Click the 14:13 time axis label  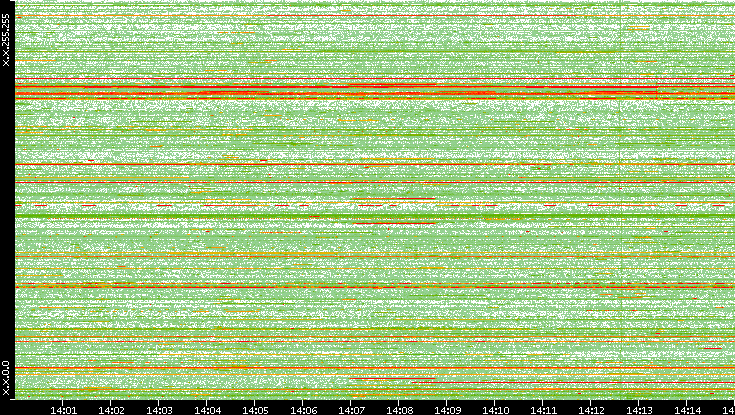pos(639,410)
